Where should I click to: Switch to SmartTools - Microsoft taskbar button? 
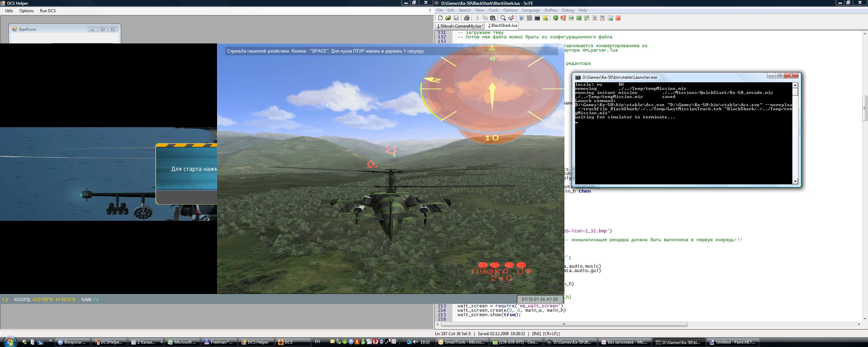pos(462,342)
